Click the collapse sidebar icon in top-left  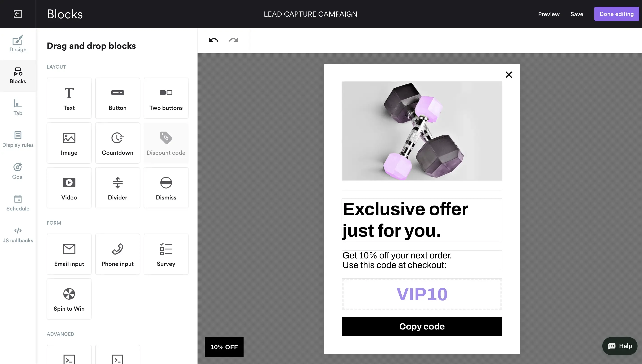[18, 14]
